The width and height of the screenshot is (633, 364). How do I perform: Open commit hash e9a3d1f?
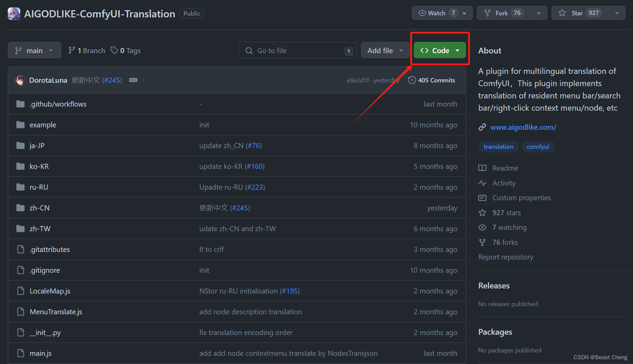[358, 80]
